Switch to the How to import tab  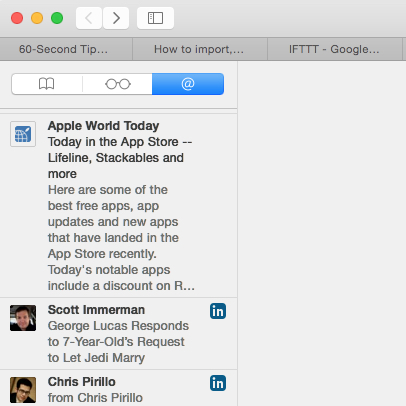point(200,49)
